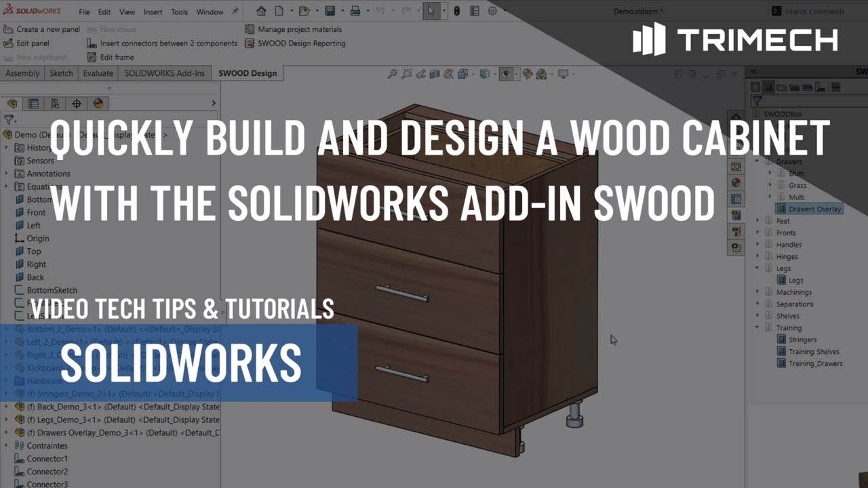
Task: Click Manage project materials
Action: (293, 29)
